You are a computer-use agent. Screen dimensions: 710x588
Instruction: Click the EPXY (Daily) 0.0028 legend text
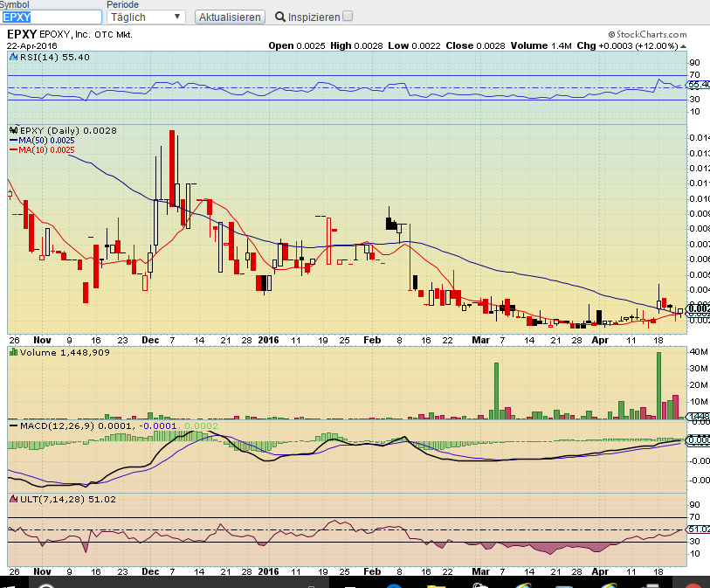click(x=68, y=130)
